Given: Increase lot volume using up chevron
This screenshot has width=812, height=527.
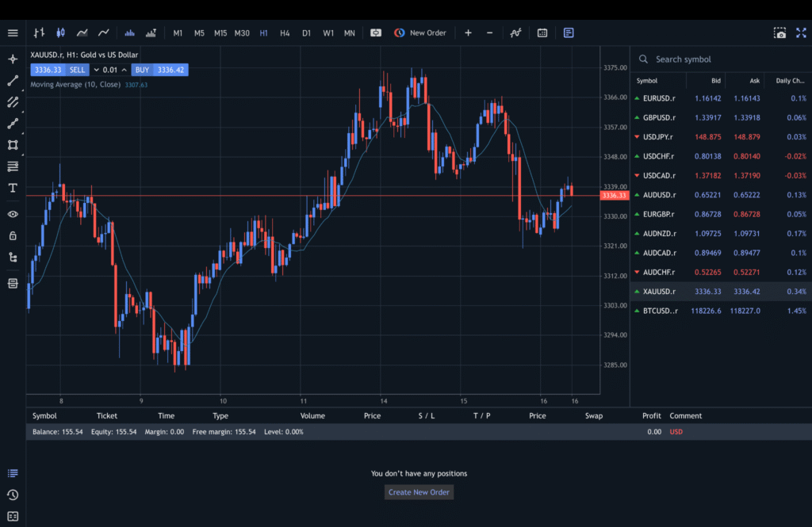Looking at the screenshot, I should [124, 70].
